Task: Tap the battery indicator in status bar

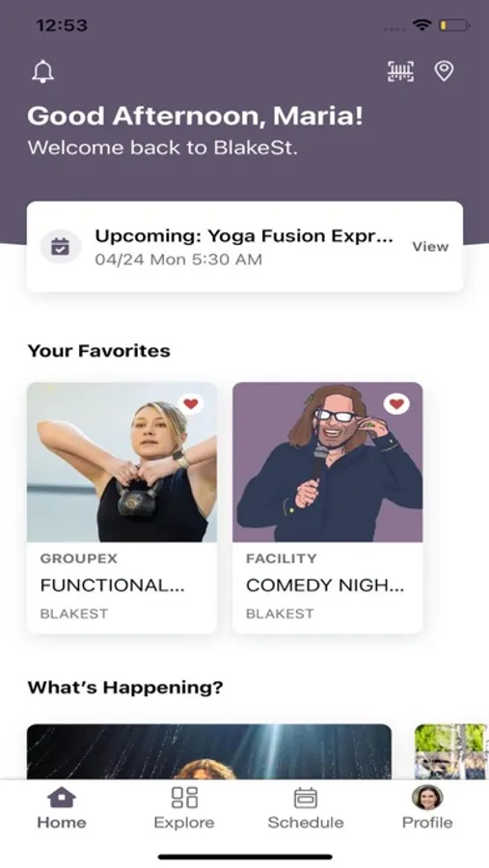Action: pos(454,25)
